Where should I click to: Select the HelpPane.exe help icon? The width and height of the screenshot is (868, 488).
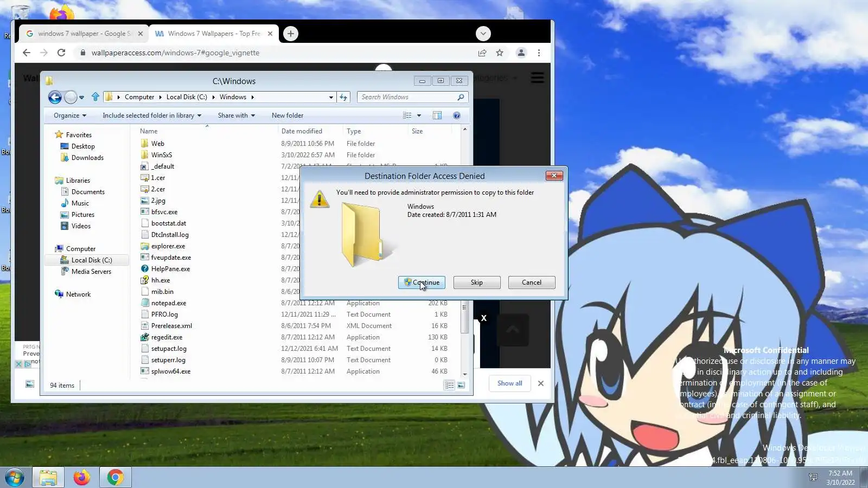coord(144,269)
